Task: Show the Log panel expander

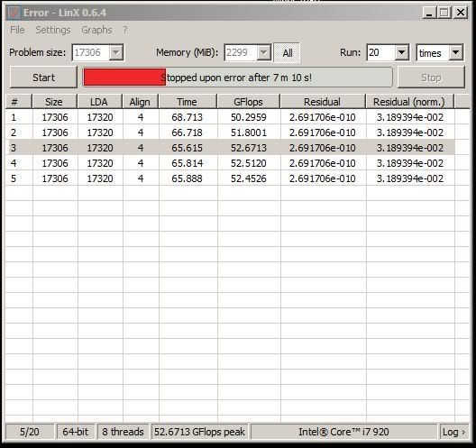Action: [453, 432]
